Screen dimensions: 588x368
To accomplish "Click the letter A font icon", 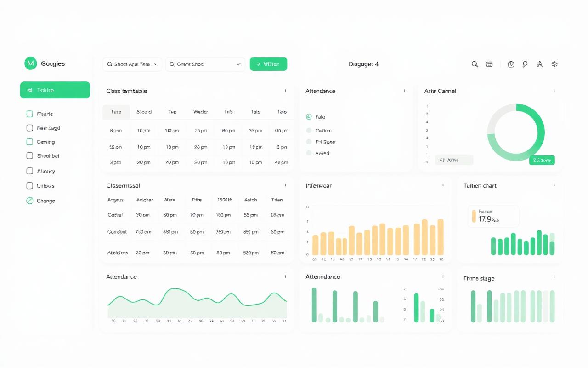I will coord(540,64).
